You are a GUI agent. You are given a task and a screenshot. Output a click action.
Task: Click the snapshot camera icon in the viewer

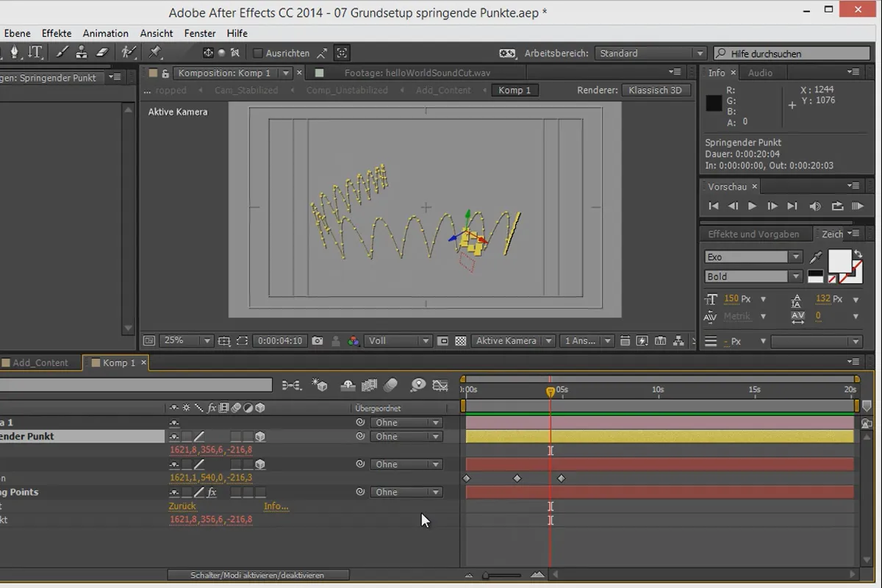point(318,341)
